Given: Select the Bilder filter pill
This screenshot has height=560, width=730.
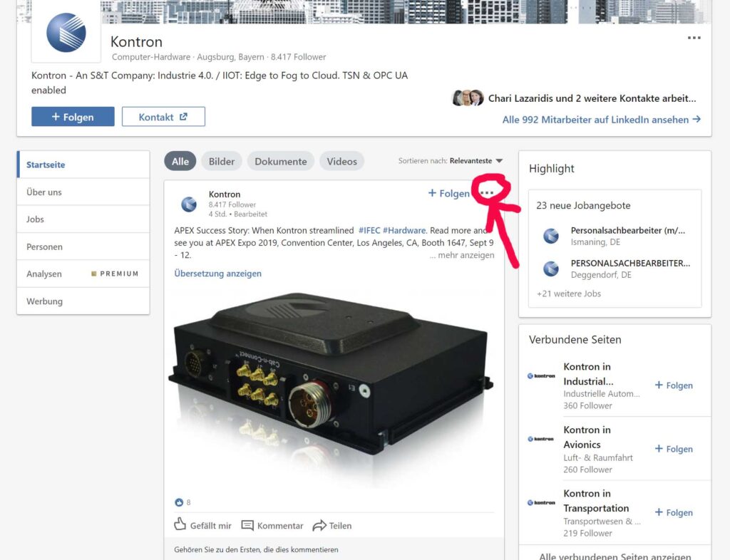Looking at the screenshot, I should [222, 161].
